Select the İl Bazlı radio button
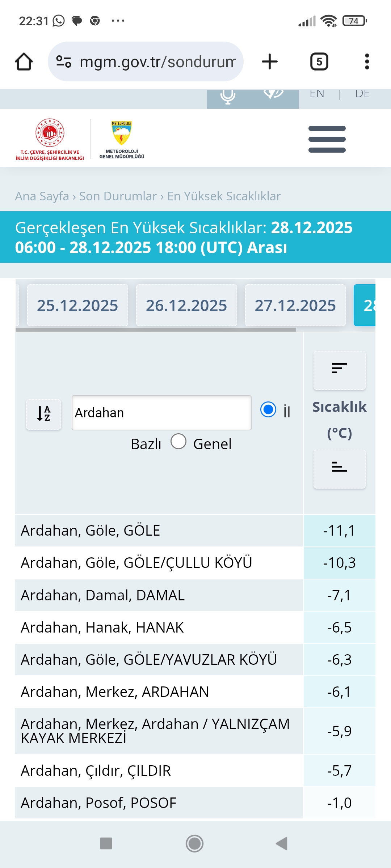 pyautogui.click(x=268, y=410)
